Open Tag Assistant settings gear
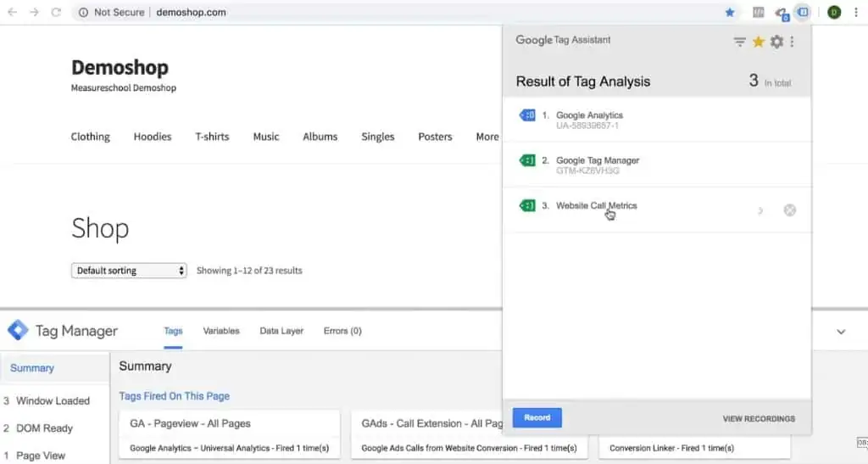 click(776, 42)
